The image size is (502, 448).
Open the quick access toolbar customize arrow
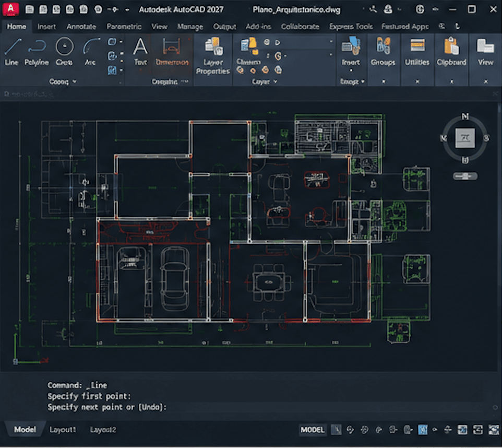click(127, 9)
